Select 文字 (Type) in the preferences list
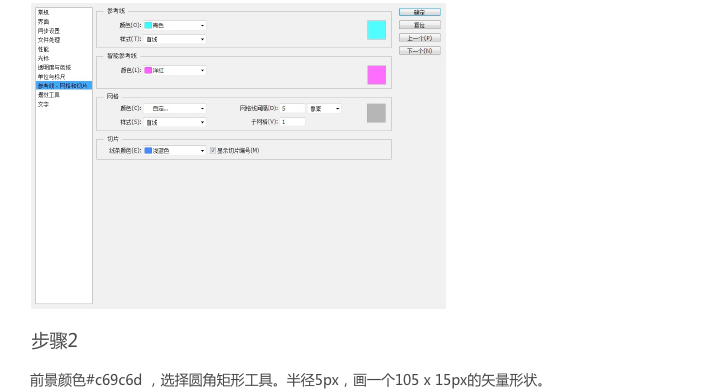This screenshot has width=720, height=392. pyautogui.click(x=43, y=104)
